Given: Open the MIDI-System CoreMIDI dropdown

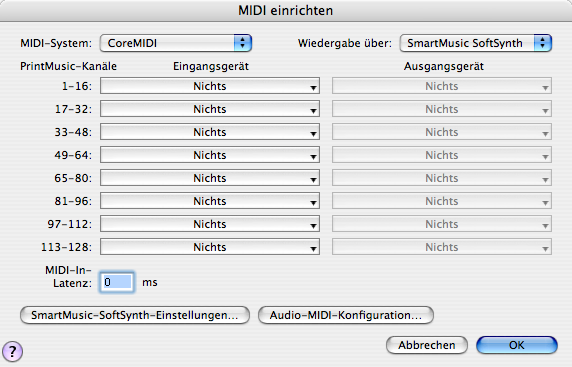Looking at the screenshot, I should pos(176,43).
